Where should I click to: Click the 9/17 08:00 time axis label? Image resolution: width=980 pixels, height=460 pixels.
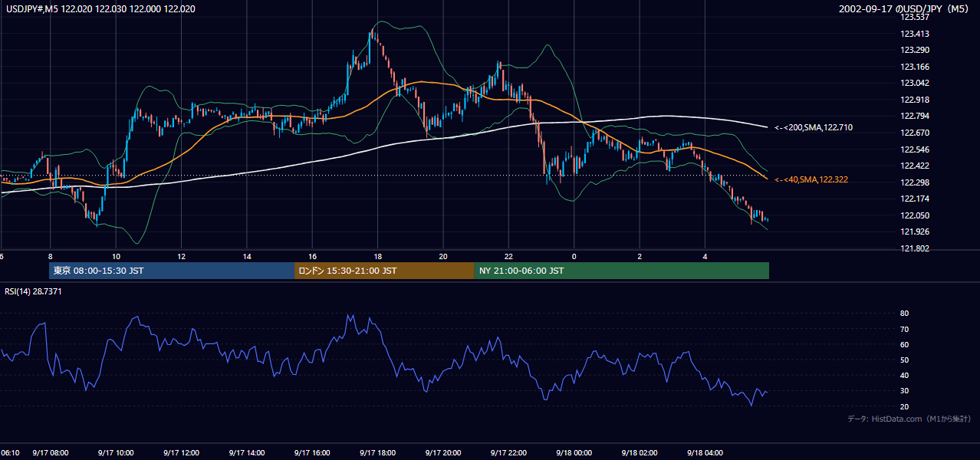click(50, 453)
